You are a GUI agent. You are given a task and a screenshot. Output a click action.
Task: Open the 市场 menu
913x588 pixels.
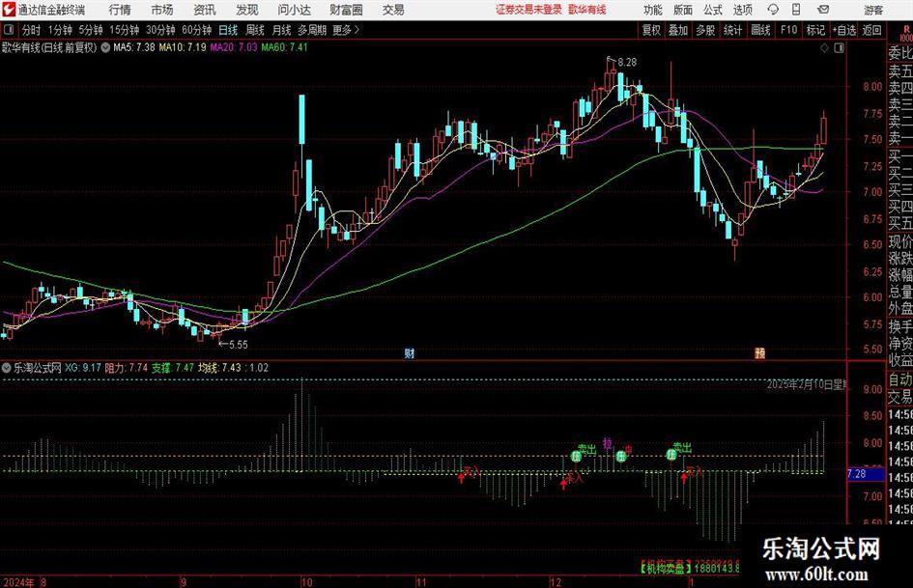pyautogui.click(x=162, y=10)
